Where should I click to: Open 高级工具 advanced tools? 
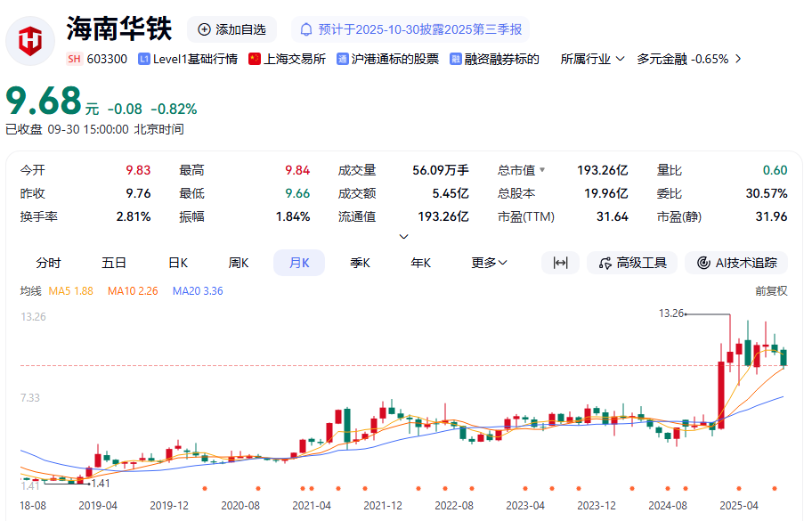pyautogui.click(x=632, y=263)
